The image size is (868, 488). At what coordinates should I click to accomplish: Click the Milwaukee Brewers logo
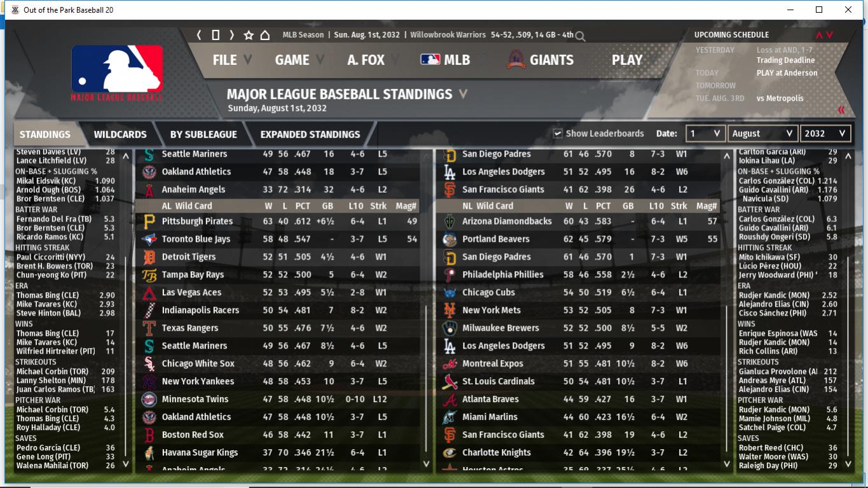[x=450, y=328]
